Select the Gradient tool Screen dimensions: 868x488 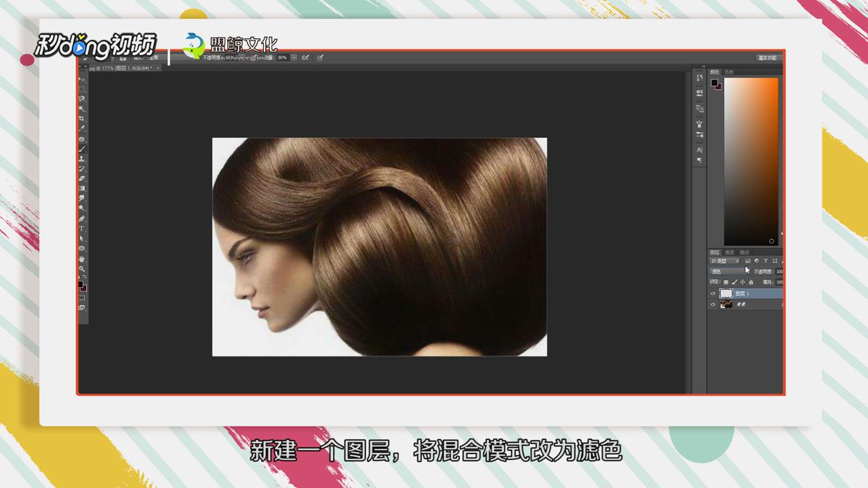coord(83,188)
